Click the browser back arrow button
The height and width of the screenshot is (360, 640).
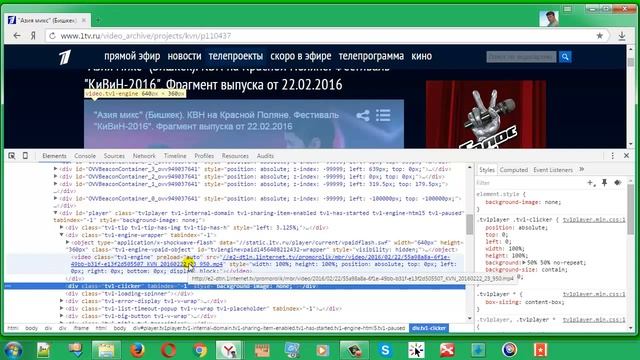point(17,36)
